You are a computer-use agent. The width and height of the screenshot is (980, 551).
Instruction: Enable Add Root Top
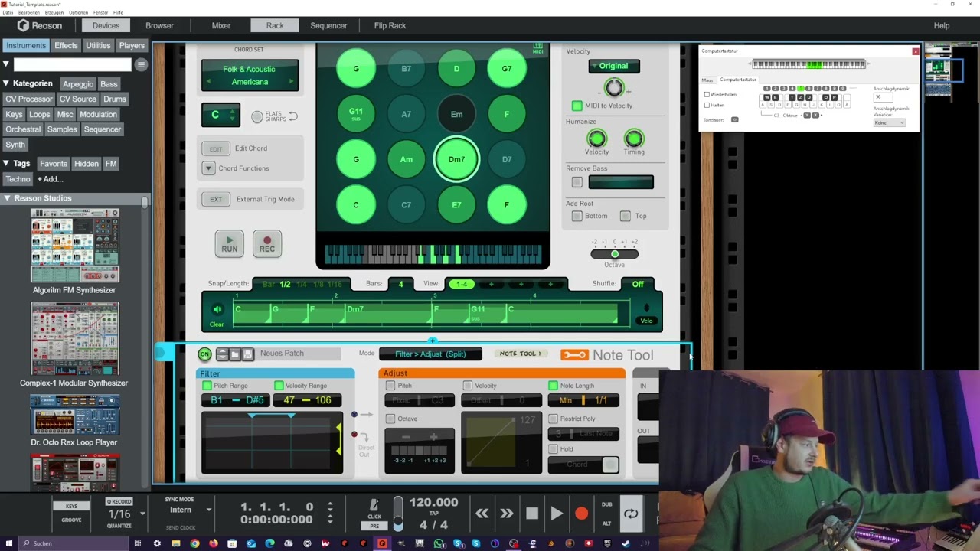coord(626,216)
